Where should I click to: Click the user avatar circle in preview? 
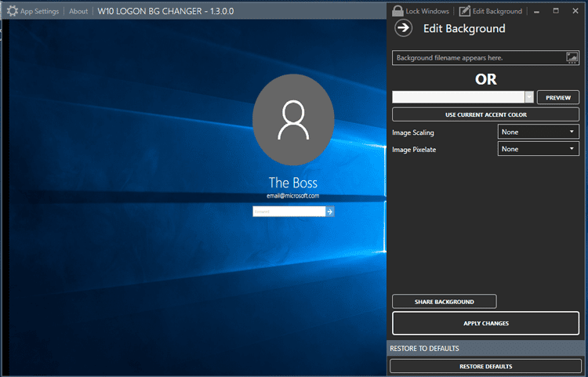click(x=293, y=120)
